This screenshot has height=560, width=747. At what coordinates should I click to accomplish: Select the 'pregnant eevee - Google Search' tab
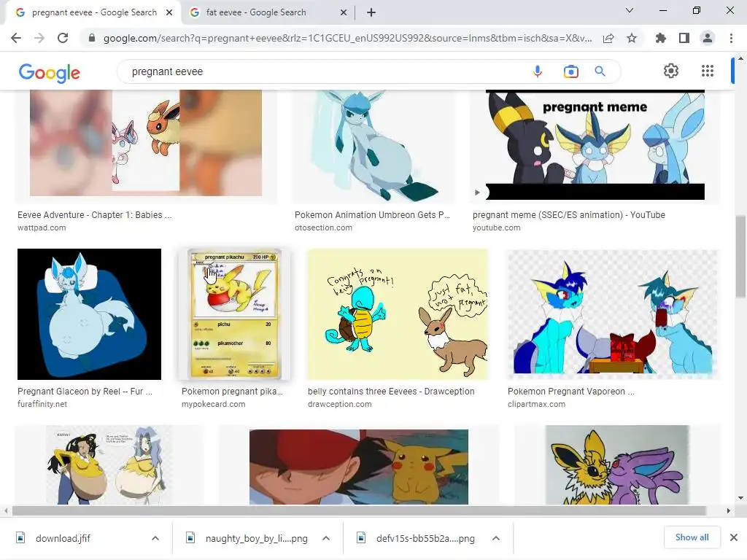point(93,12)
